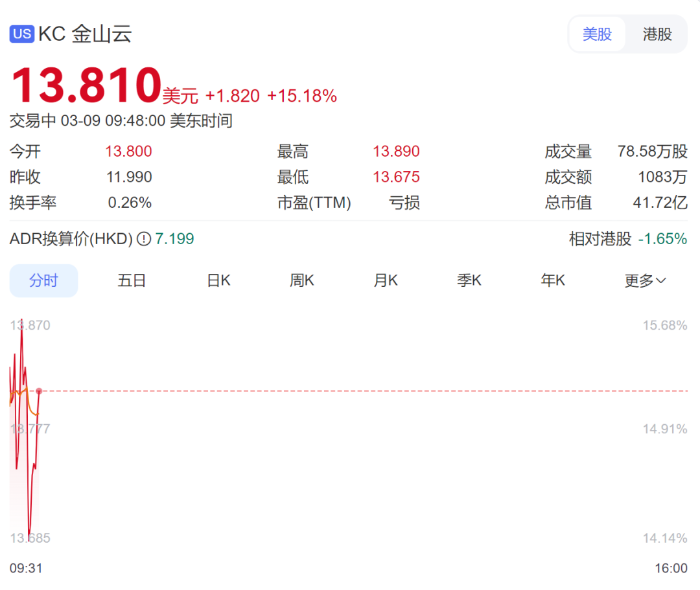
Task: Click the 16:00 closing time label
Action: click(x=671, y=568)
